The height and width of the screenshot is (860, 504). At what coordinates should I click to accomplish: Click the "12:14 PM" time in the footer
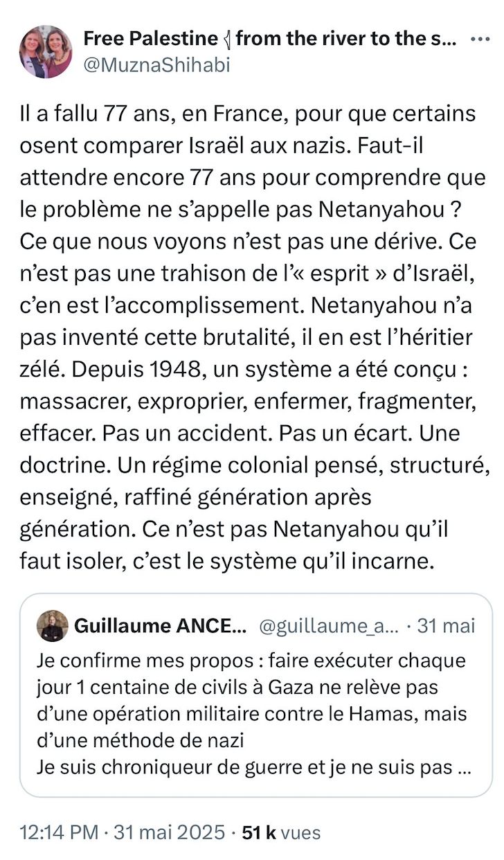(58, 831)
